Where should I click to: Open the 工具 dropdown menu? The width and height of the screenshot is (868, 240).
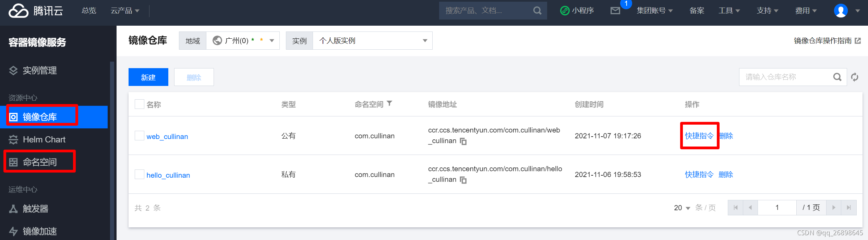[x=729, y=11]
